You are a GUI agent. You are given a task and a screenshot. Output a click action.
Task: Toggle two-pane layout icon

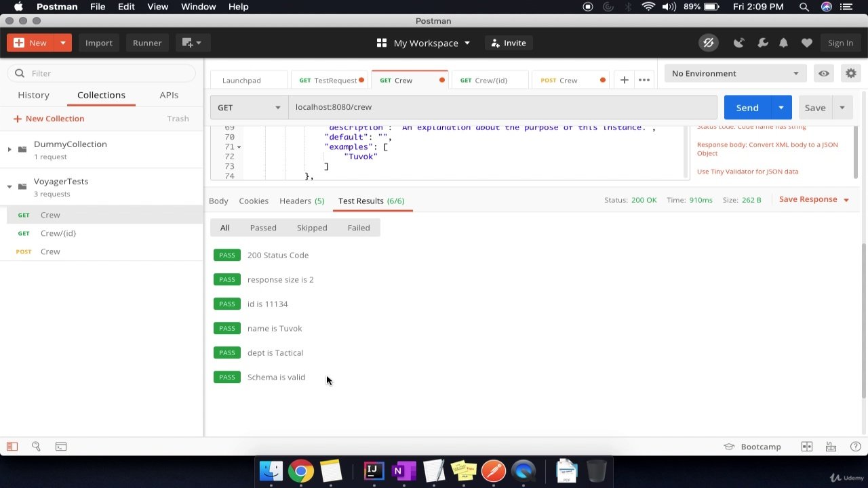tap(806, 447)
